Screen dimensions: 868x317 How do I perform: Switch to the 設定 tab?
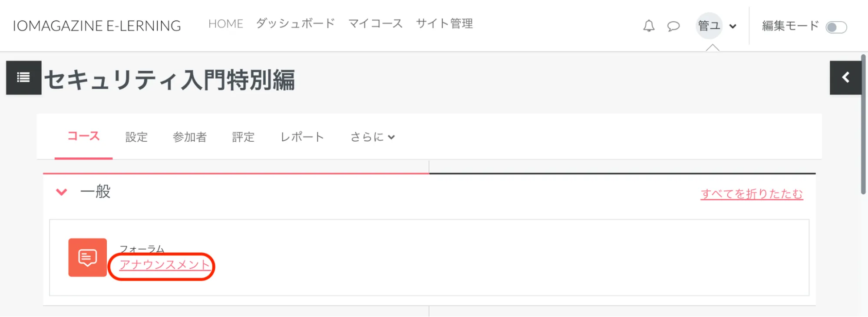pyautogui.click(x=136, y=137)
